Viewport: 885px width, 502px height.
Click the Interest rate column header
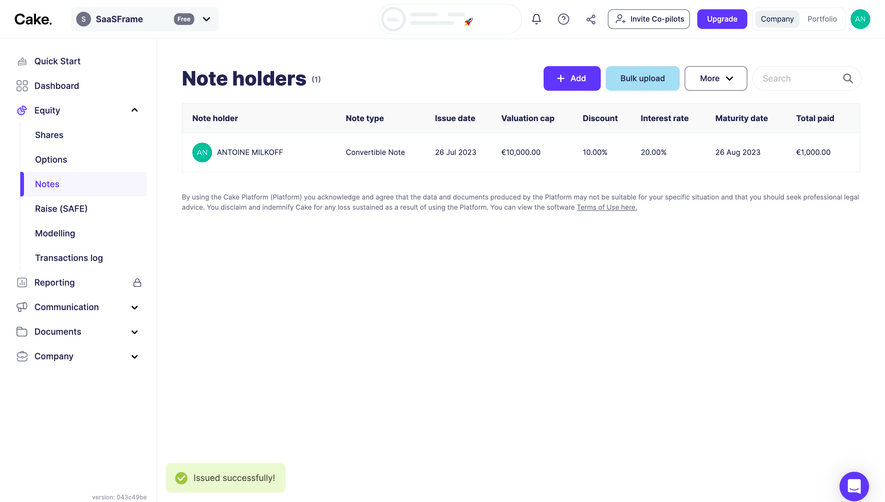[664, 119]
